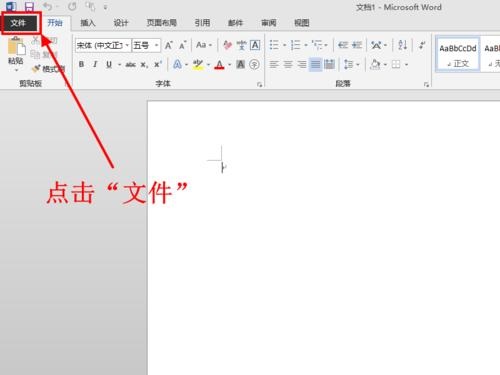The height and width of the screenshot is (375, 500).
Task: Open the 引用 ribbon tab
Action: pos(202,23)
